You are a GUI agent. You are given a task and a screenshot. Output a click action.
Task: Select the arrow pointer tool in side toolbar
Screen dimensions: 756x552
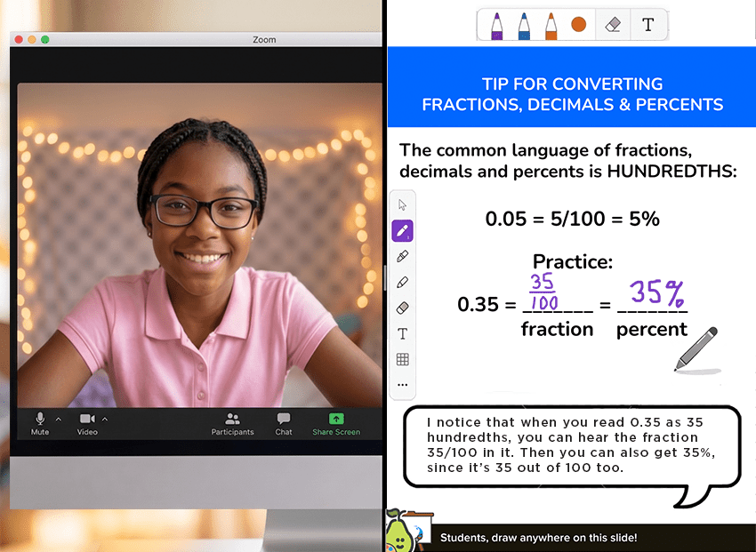(x=403, y=204)
